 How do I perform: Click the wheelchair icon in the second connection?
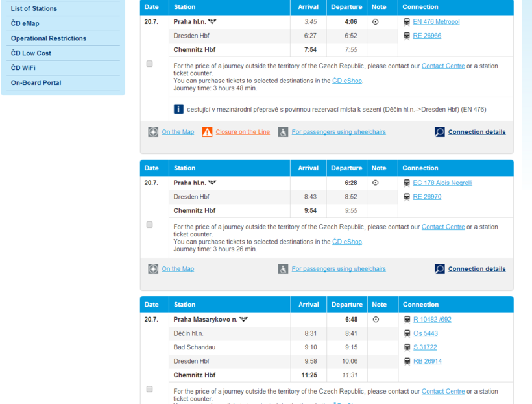tap(283, 269)
